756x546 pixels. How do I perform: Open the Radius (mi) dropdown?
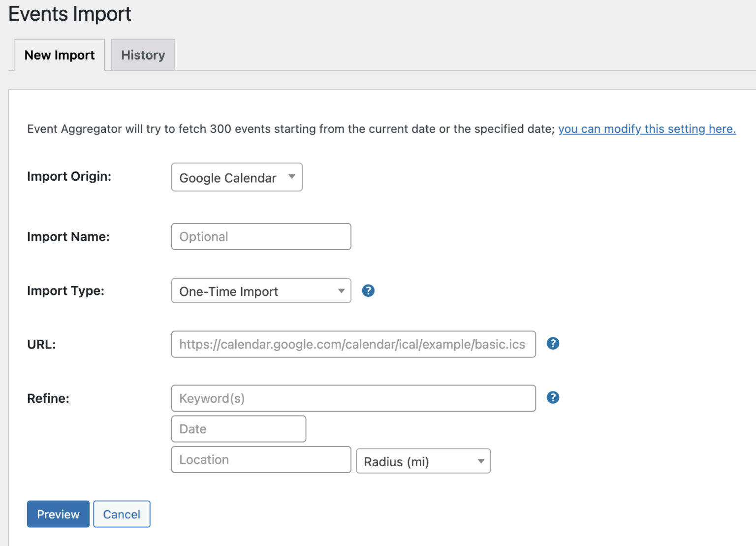click(x=423, y=461)
